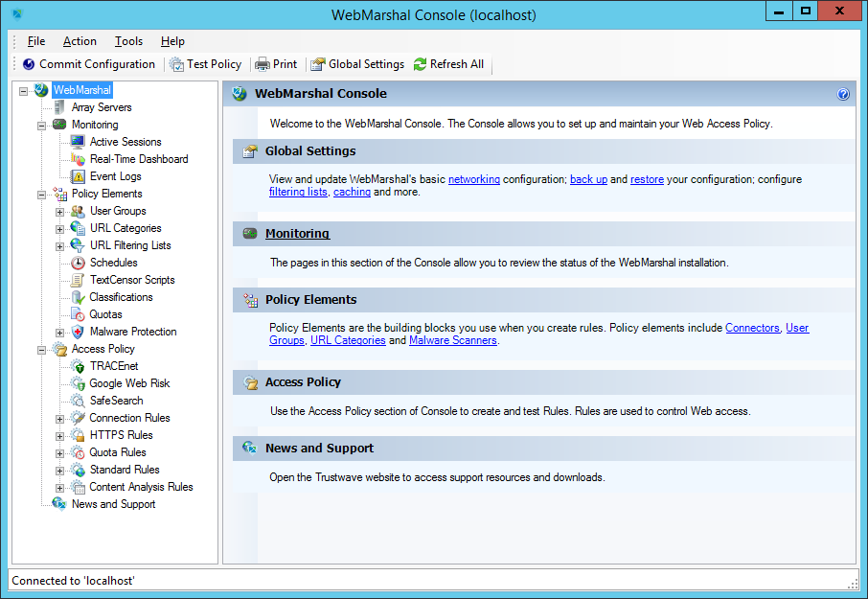Collapse the Monitoring tree node
868x599 pixels.
[x=42, y=125]
